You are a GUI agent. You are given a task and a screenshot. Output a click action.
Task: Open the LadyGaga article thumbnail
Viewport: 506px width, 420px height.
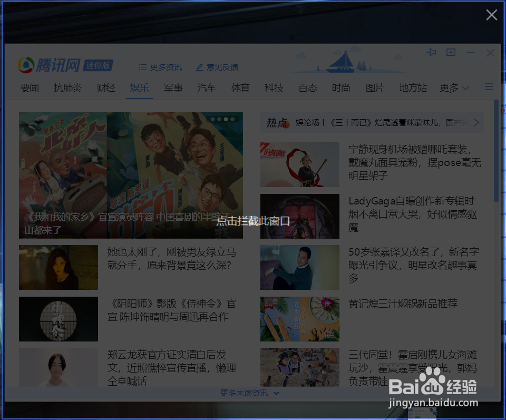point(300,216)
